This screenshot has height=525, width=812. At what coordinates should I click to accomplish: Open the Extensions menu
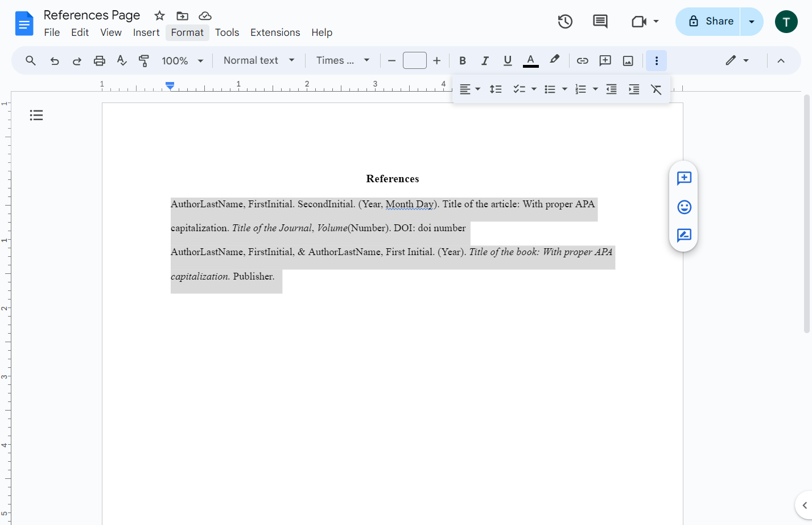tap(275, 32)
